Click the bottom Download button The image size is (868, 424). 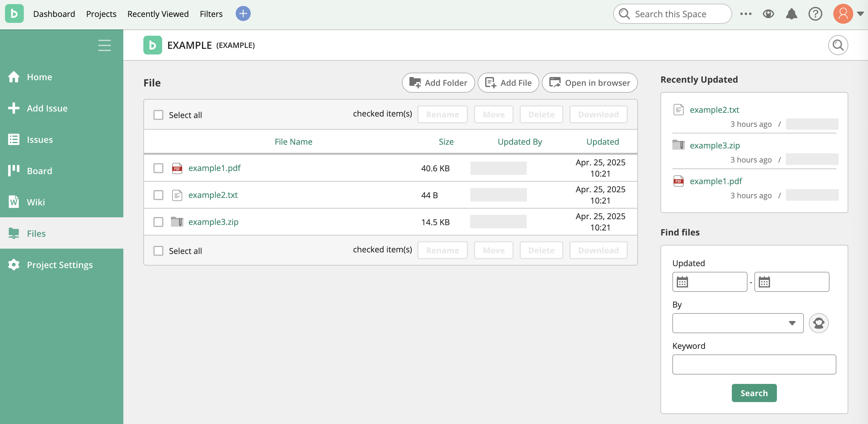[x=598, y=251]
